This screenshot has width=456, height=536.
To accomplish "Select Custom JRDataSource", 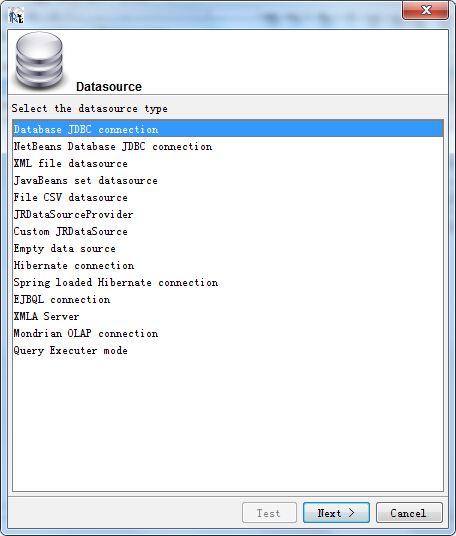I will pos(228,231).
